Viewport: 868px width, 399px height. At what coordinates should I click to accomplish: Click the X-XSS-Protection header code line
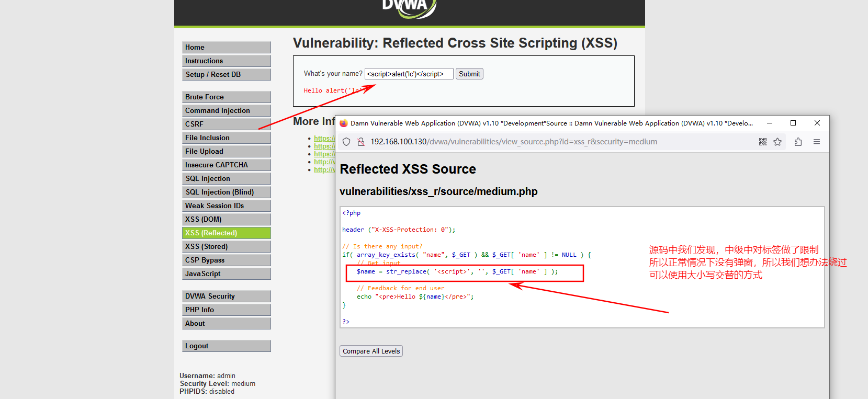tap(399, 230)
